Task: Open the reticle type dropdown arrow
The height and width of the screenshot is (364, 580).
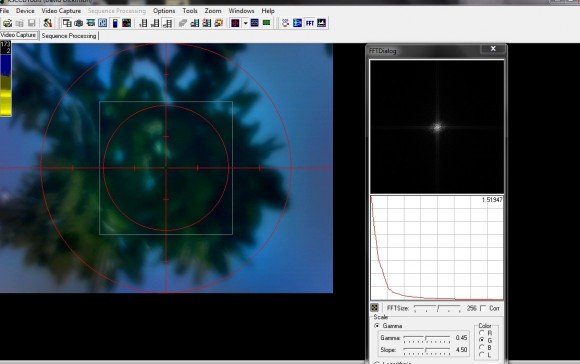Action: click(245, 23)
